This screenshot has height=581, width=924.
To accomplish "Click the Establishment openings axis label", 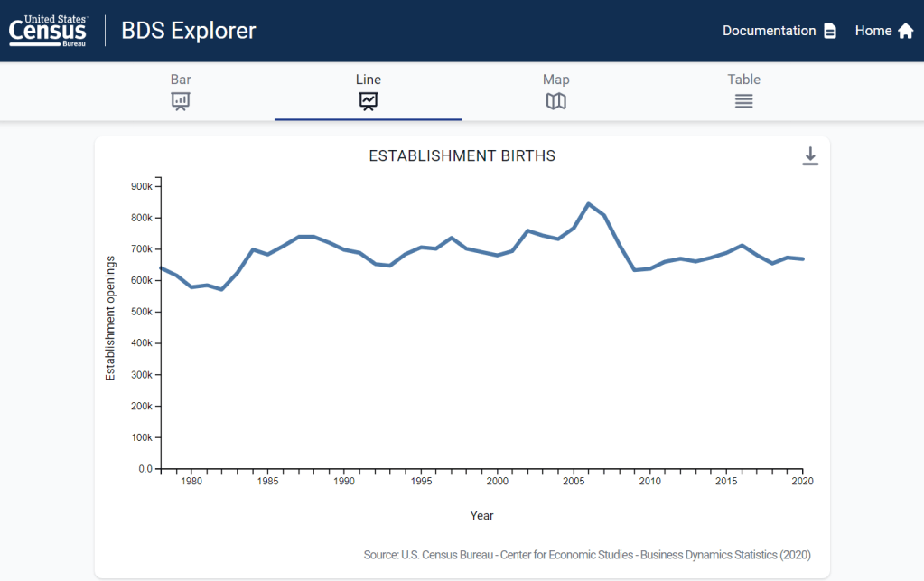I will click(110, 318).
